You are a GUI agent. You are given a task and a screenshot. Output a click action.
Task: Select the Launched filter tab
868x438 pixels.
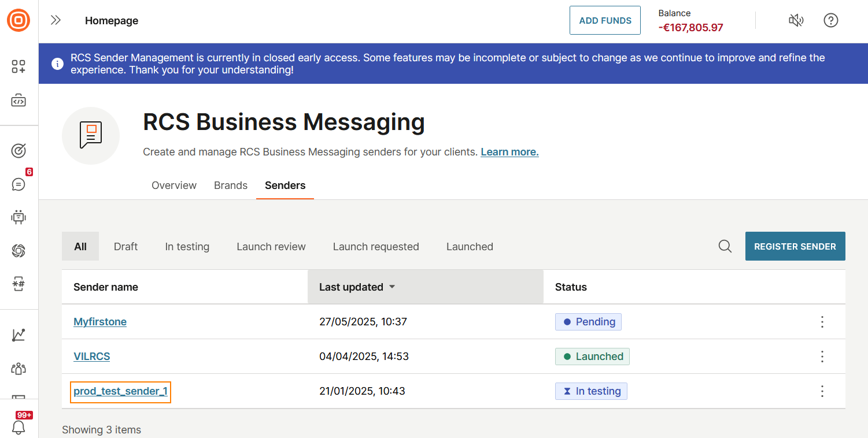[x=470, y=247]
